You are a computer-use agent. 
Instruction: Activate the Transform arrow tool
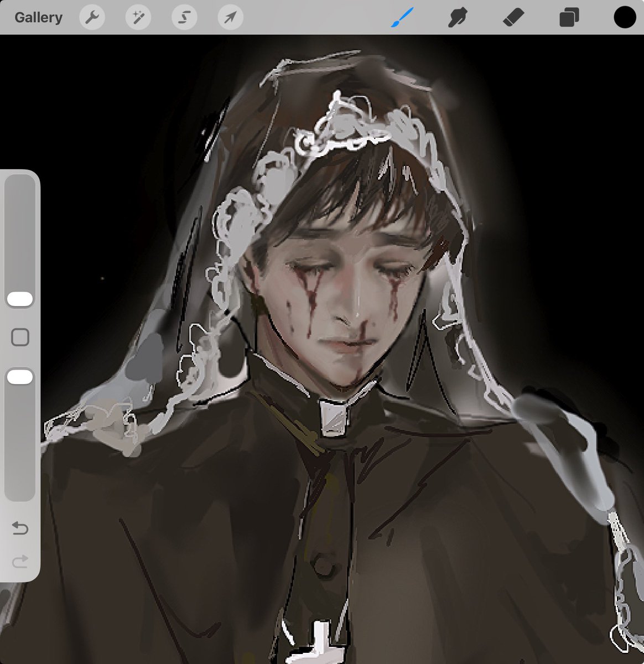tap(230, 18)
